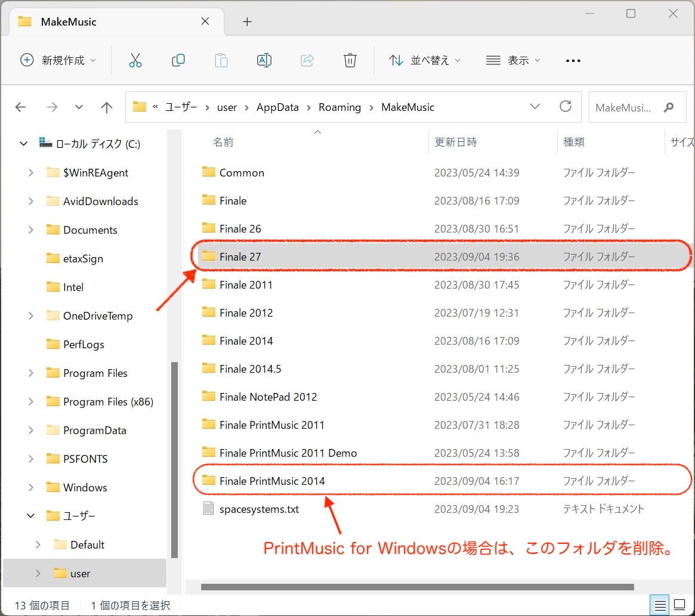The height and width of the screenshot is (616, 695).
Task: Expand the user tree node
Action: point(38,573)
